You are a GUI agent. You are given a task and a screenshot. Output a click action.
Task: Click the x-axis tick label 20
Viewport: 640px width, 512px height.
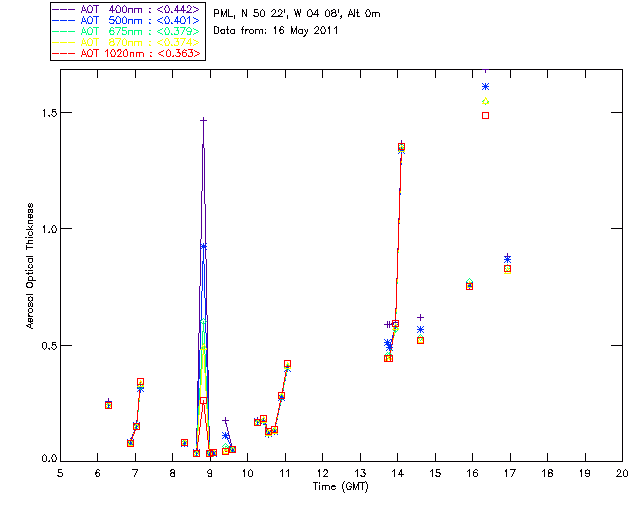pyautogui.click(x=622, y=473)
